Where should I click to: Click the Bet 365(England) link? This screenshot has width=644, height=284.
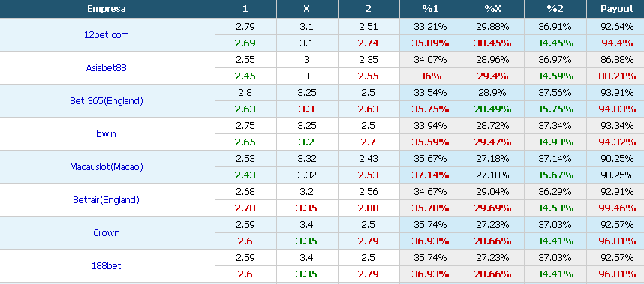(107, 101)
